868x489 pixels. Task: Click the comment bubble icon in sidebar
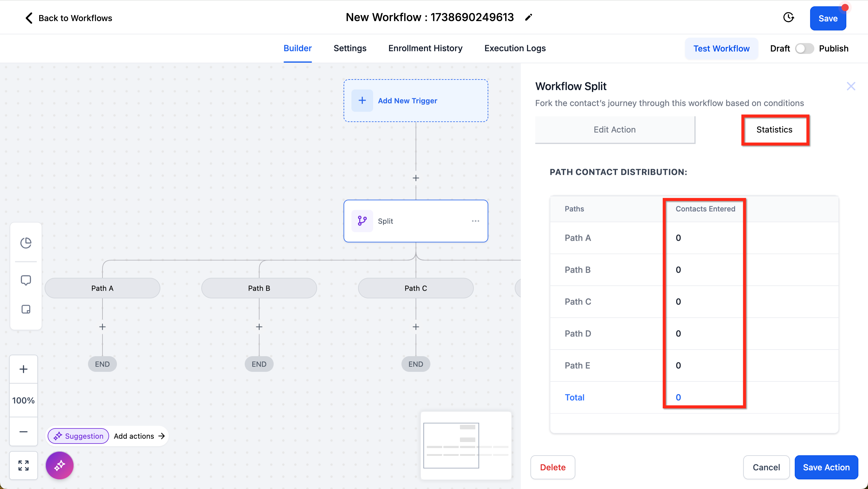tap(26, 280)
